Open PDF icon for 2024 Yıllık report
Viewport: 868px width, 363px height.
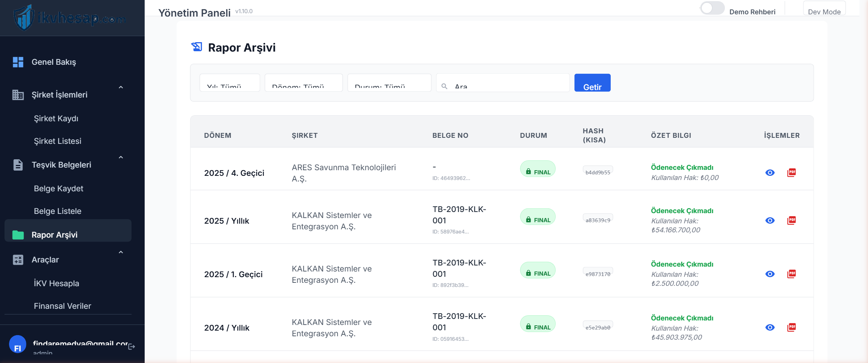tap(792, 327)
